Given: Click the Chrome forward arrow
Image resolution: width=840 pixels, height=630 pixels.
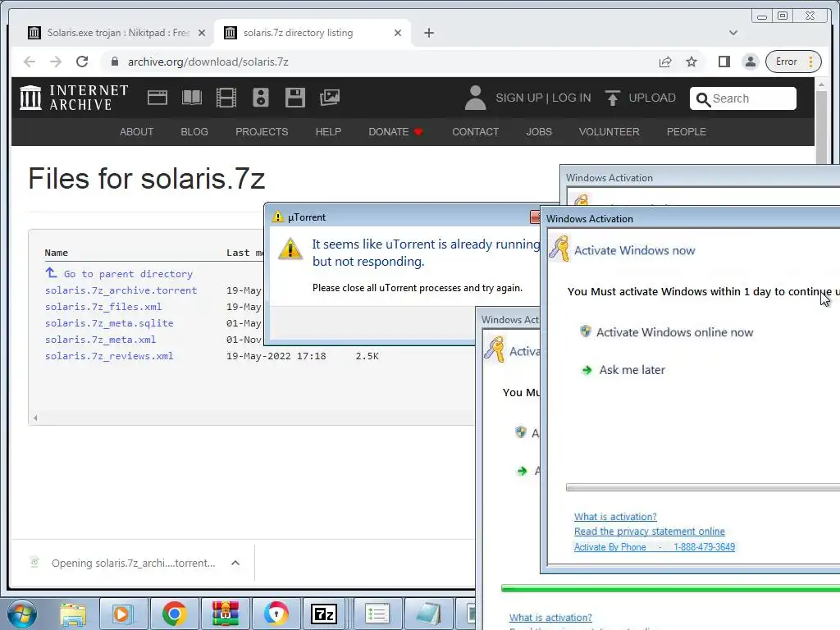Looking at the screenshot, I should click(56, 62).
